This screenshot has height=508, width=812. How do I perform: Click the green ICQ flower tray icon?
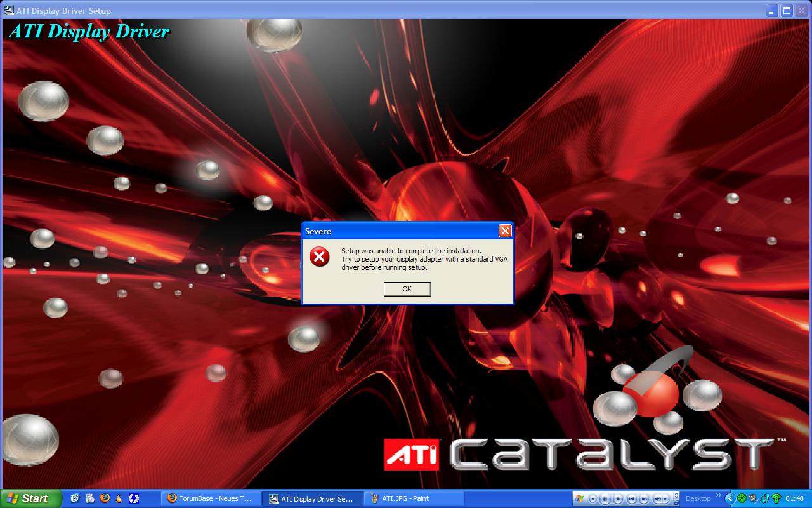[x=742, y=498]
